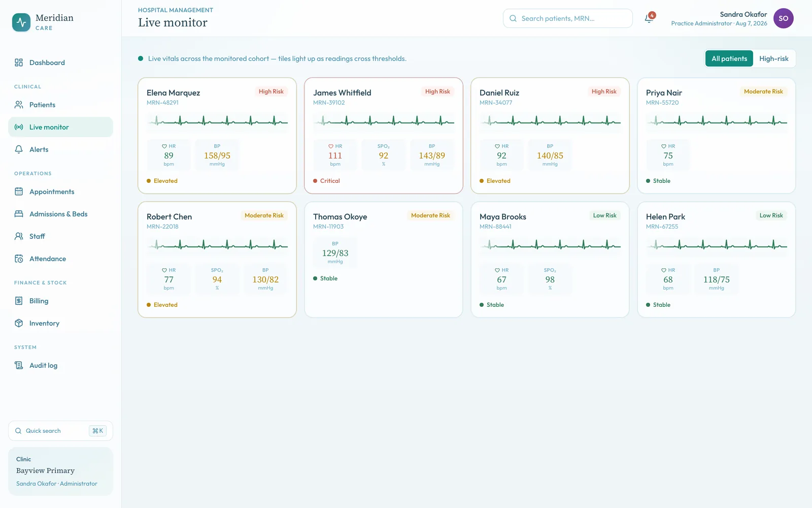This screenshot has width=812, height=508.
Task: Click Thomas Okoye's BP 129/83 tile
Action: tap(335, 252)
